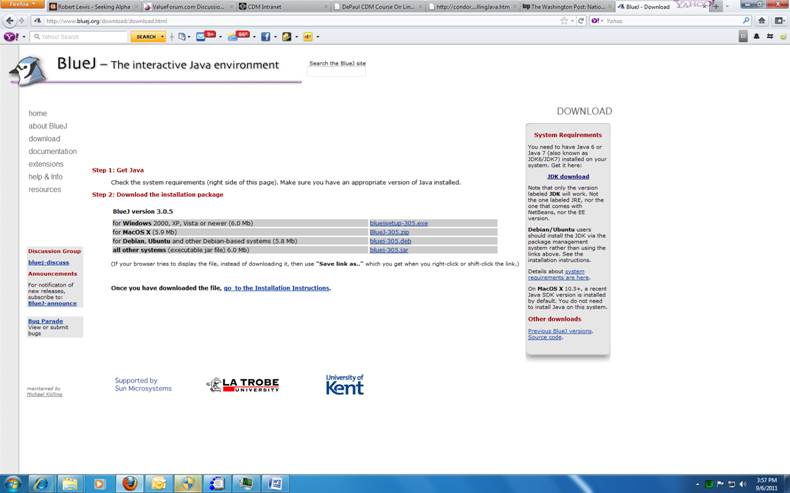Open Windows Explorer folder on taskbar
Image resolution: width=790 pixels, height=493 pixels.
(70, 484)
